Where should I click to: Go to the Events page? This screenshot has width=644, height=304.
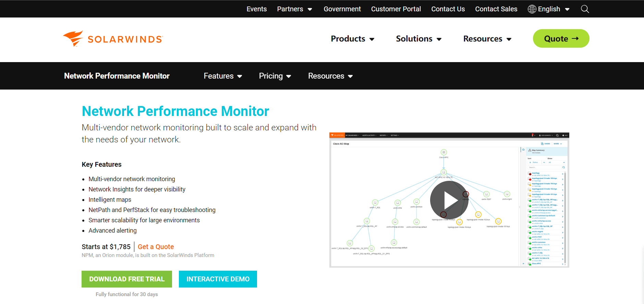(256, 9)
